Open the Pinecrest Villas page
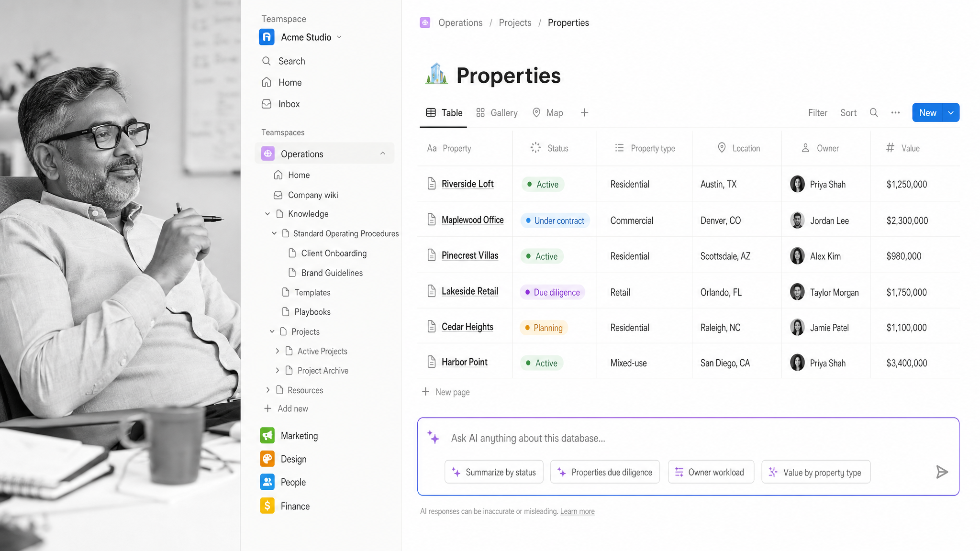 (470, 255)
